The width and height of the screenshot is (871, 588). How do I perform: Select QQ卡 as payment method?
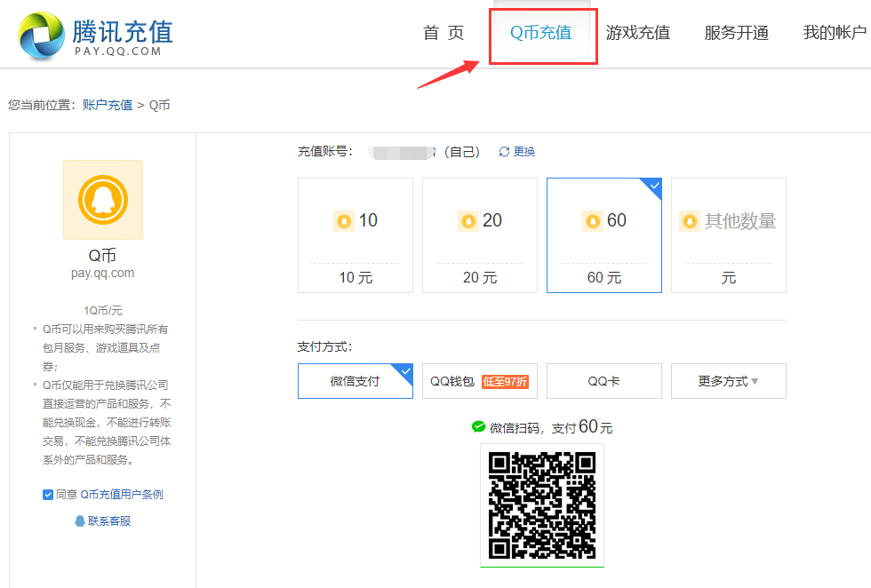(x=604, y=381)
